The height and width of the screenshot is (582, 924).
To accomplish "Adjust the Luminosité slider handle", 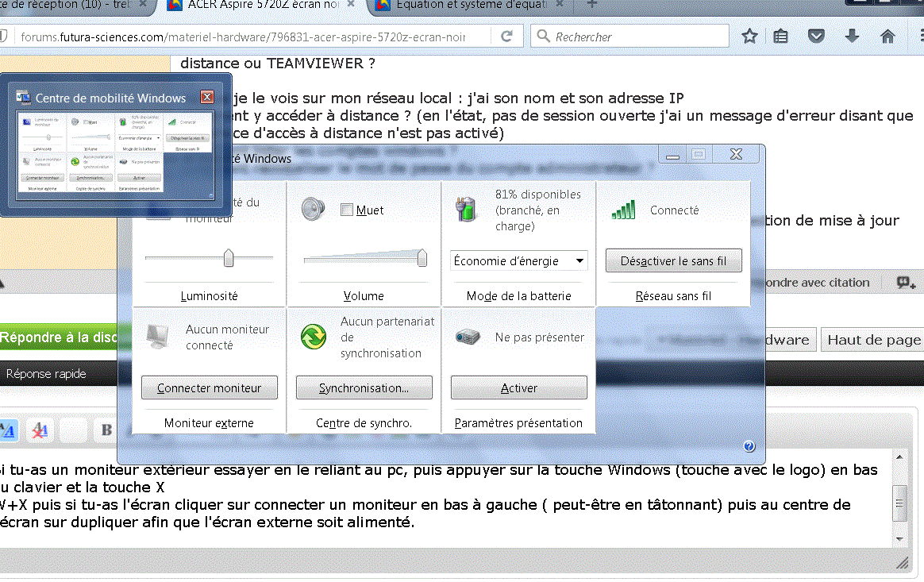I will coord(229,258).
